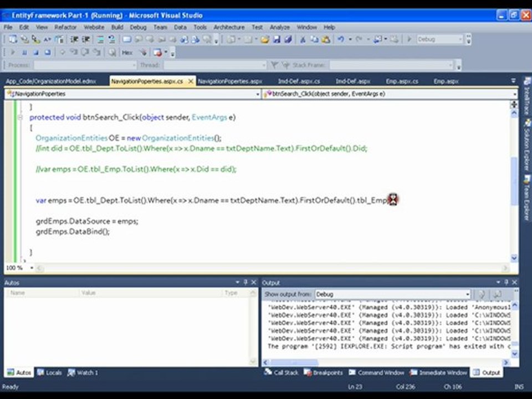Screen dimensions: 532x399
Task: Click the Navigate Backward icon
Action: 377,39
